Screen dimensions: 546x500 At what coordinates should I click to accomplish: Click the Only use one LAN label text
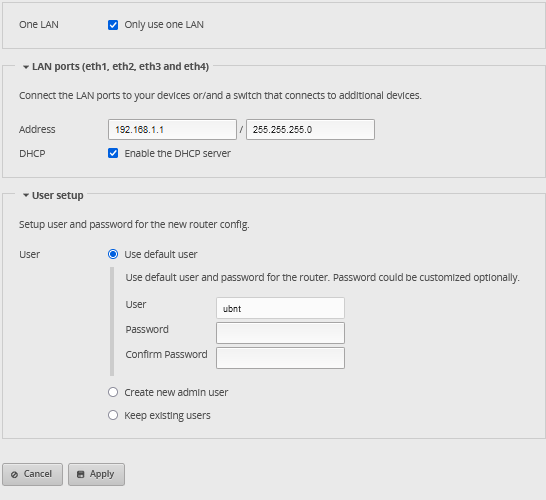[x=164, y=25]
